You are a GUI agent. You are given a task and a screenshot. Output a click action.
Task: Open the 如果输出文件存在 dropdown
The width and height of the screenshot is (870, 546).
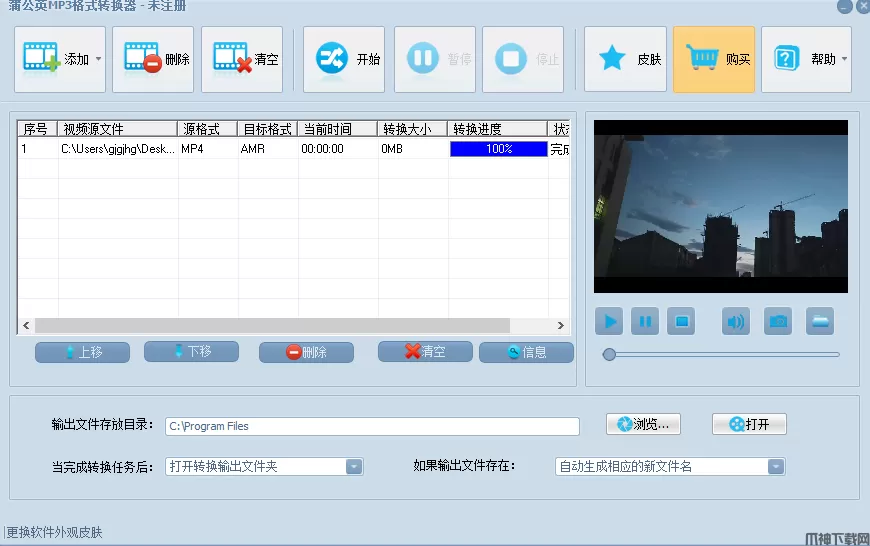(775, 466)
